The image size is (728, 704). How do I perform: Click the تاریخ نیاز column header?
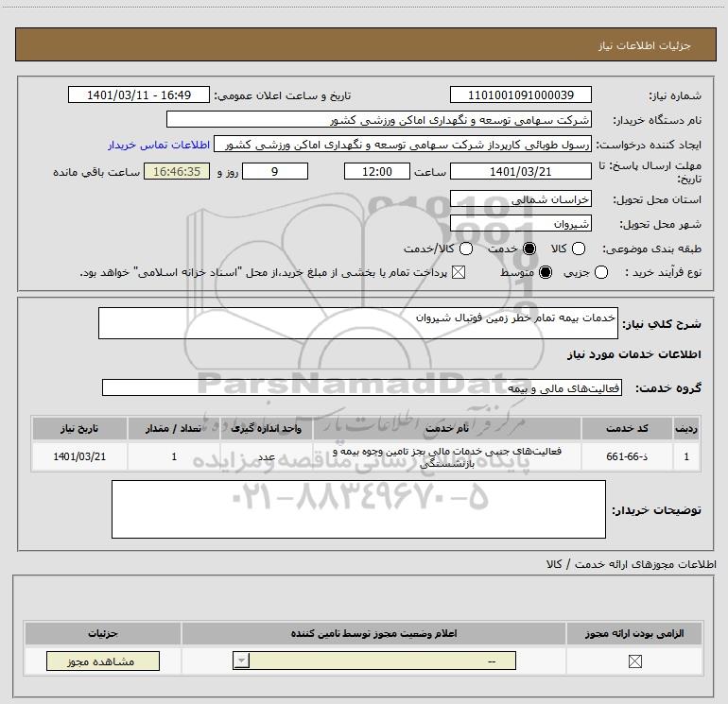click(79, 428)
